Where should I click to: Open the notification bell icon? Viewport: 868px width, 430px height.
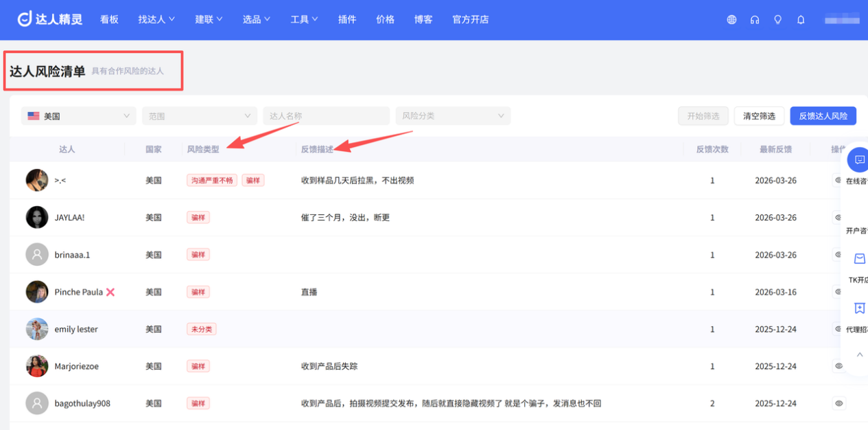[x=800, y=19]
